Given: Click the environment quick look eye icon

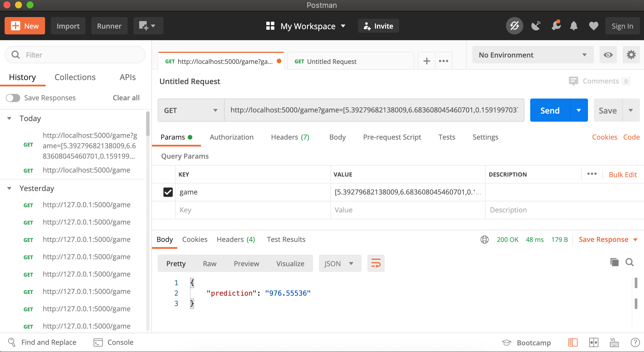Looking at the screenshot, I should (x=608, y=55).
